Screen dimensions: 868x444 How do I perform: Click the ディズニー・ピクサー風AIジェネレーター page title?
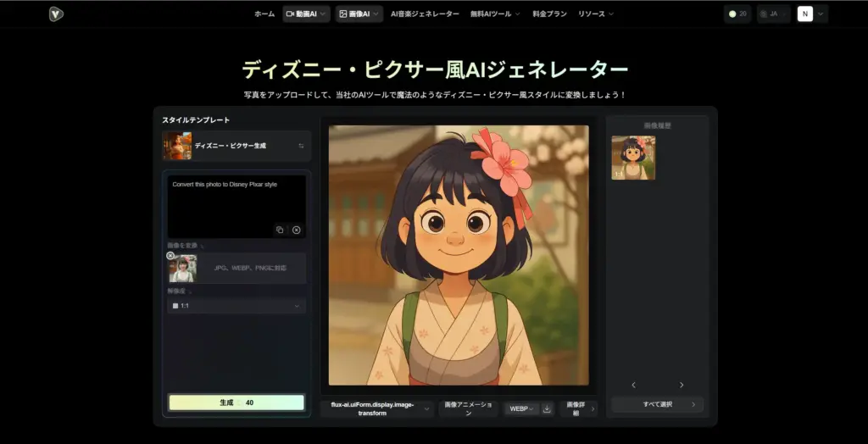tap(435, 69)
